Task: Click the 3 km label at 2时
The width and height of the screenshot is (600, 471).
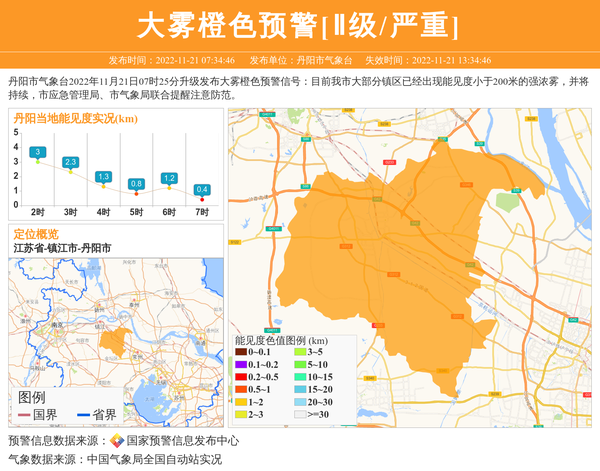Action: (x=37, y=152)
